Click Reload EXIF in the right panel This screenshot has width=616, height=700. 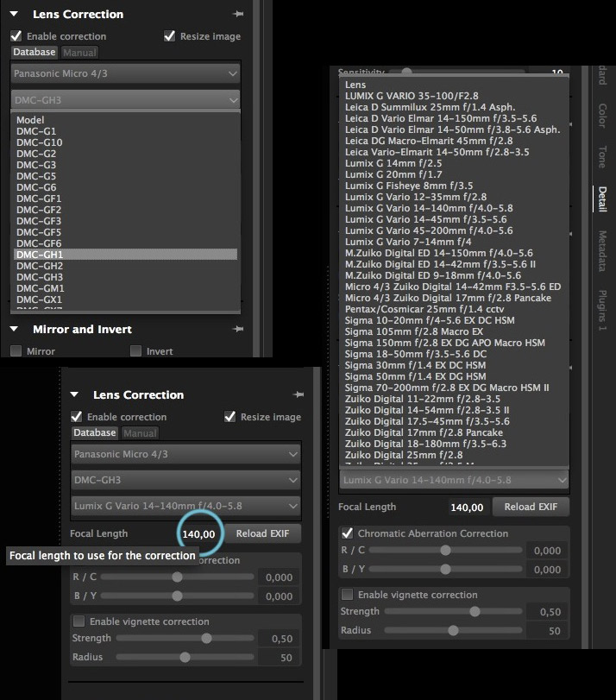531,507
